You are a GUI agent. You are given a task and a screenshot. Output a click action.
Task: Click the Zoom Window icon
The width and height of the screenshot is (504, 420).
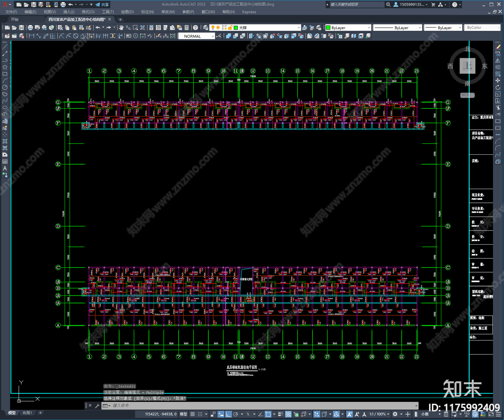tap(135, 28)
